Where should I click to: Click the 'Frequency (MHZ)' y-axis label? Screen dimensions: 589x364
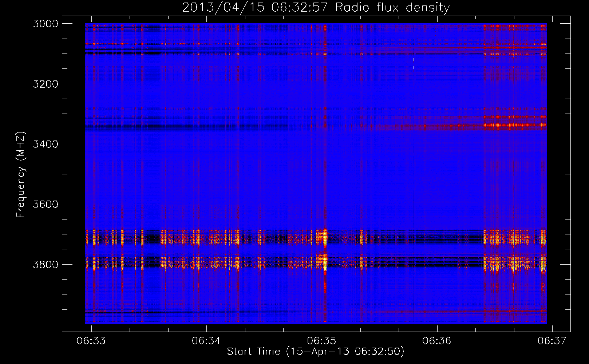coord(21,175)
